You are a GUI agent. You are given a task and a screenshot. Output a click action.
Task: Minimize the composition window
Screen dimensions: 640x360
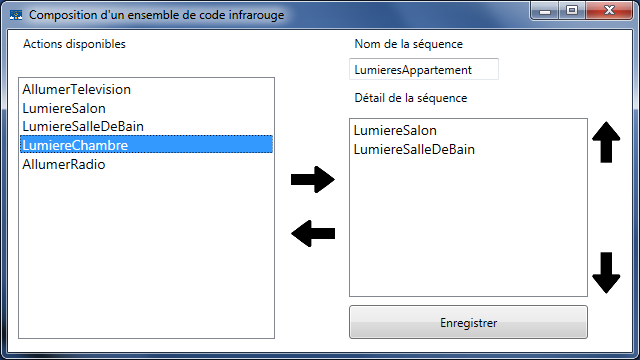coord(545,11)
